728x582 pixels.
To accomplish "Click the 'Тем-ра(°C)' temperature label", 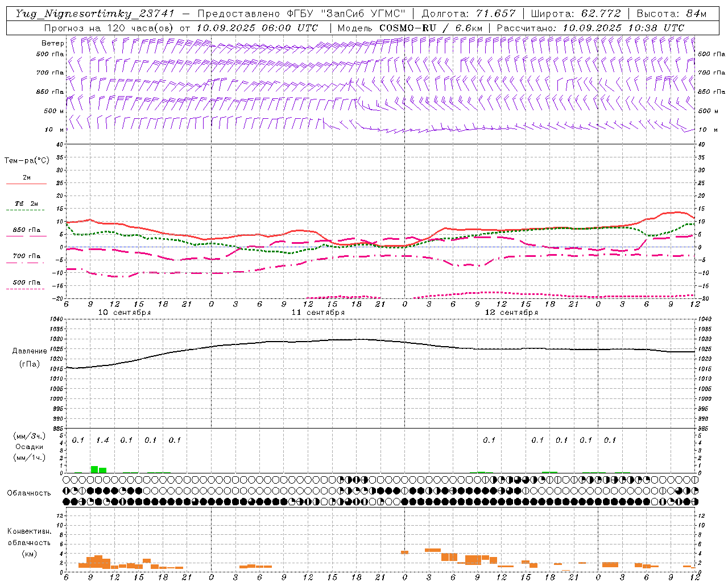I will point(27,161).
